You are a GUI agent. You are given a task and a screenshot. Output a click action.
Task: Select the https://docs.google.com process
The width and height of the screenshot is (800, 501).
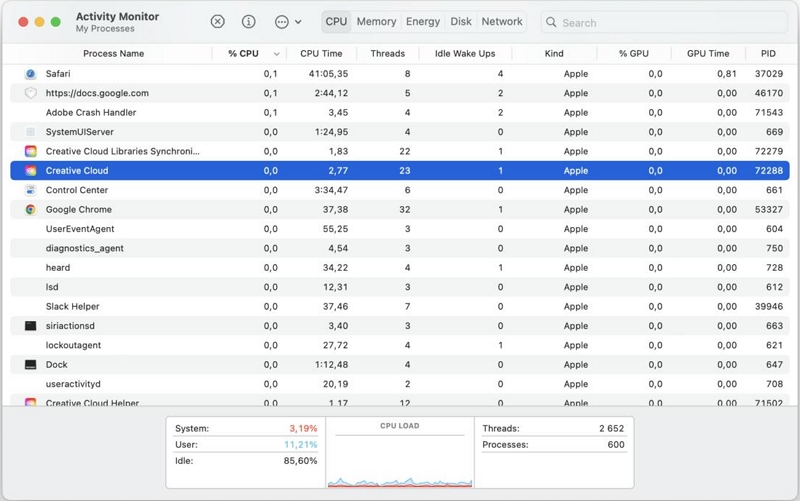(97, 93)
